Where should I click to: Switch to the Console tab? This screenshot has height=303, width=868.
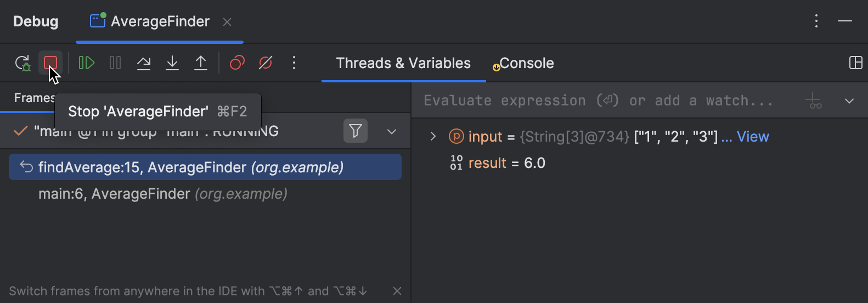(x=526, y=64)
